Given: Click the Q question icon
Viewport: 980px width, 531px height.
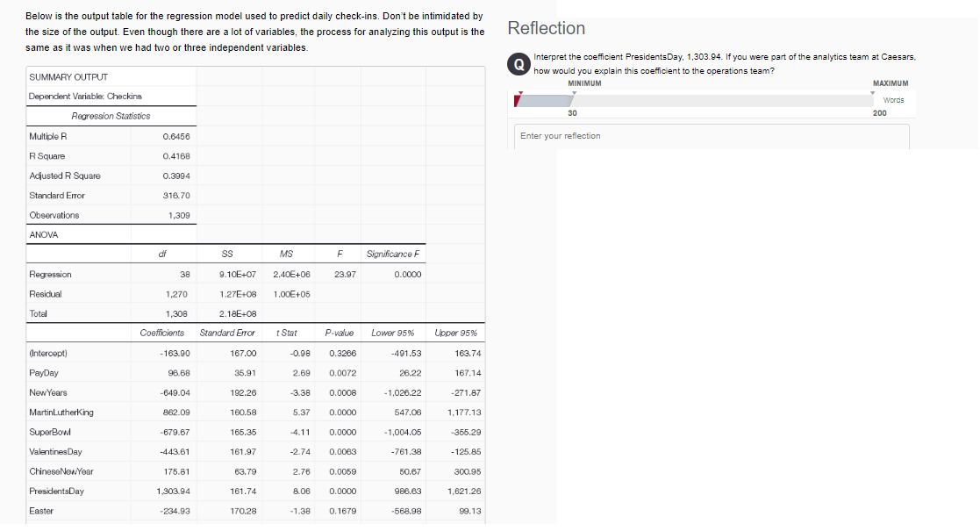Looking at the screenshot, I should tap(519, 63).
